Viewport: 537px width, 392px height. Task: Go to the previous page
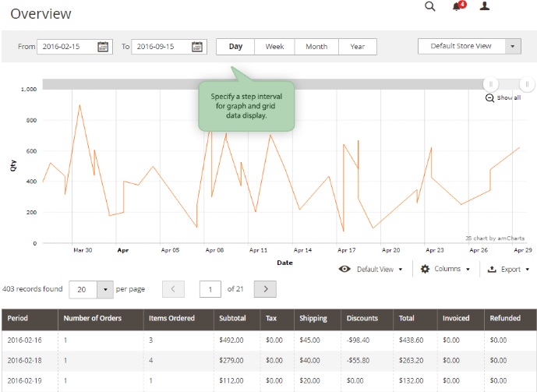(173, 289)
